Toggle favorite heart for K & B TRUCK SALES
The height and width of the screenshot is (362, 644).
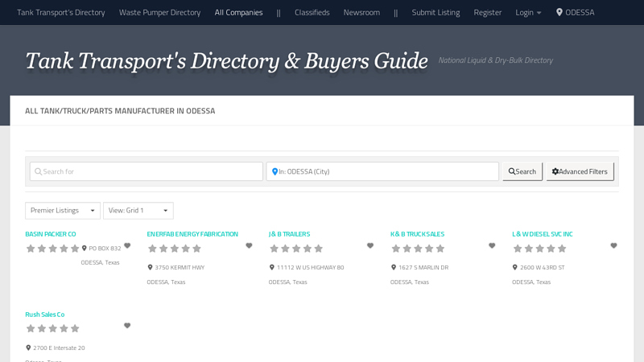coord(492,246)
